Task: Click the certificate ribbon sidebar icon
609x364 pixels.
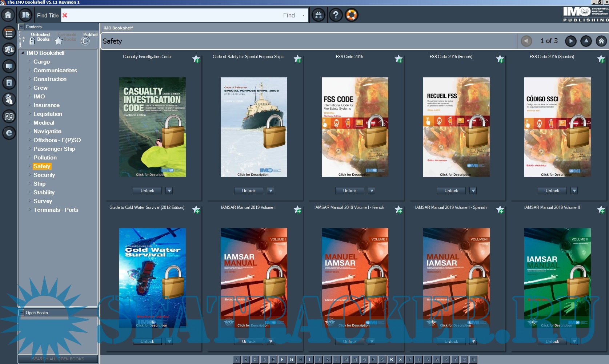Action: point(9,99)
